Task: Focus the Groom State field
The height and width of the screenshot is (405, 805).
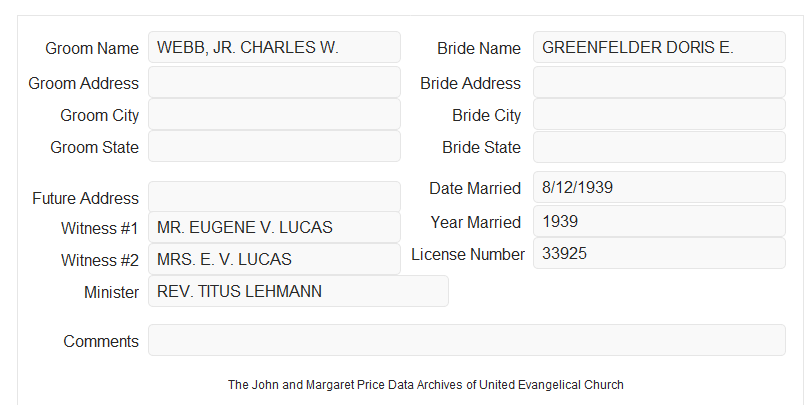Action: coord(274,146)
